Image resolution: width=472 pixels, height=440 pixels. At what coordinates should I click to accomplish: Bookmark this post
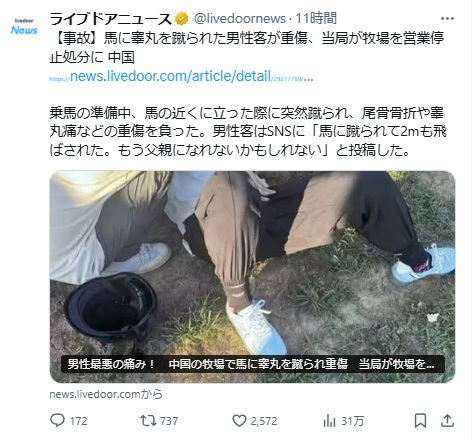click(420, 421)
